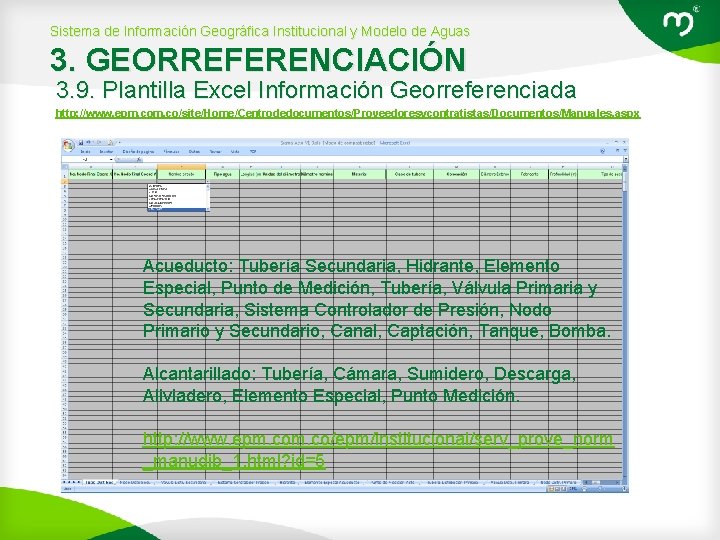Open the Insertar ribbon tab
This screenshot has width=720, height=540.
click(x=107, y=152)
